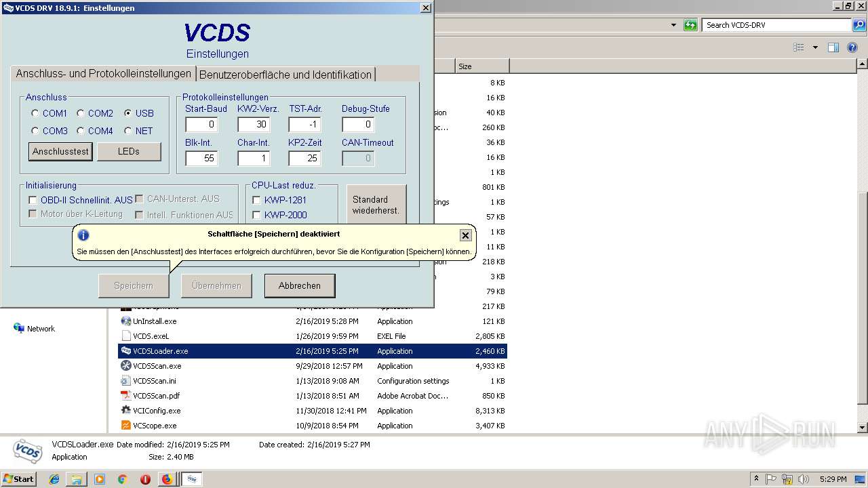The width and height of the screenshot is (868, 488).
Task: Switch to Benutzeroberfläche und Identifikation tab
Action: click(x=285, y=75)
